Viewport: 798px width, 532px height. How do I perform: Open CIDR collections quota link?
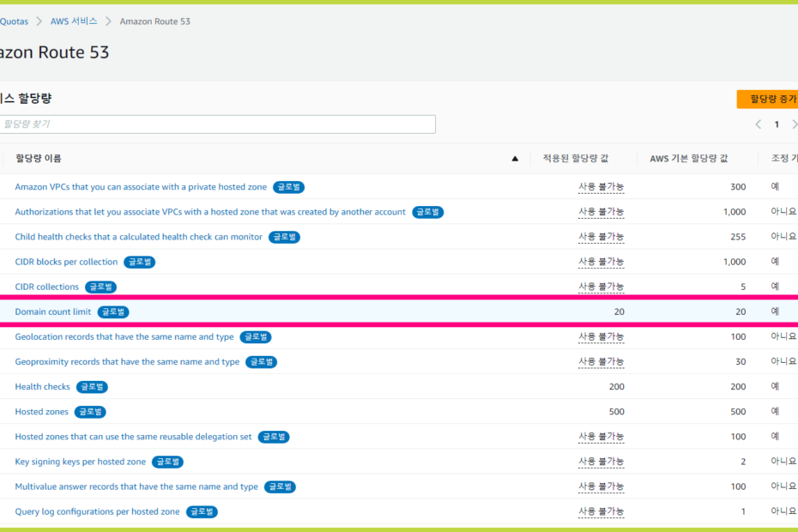point(47,287)
